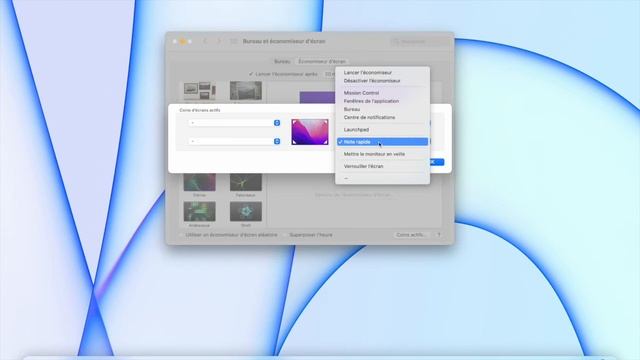Select the Arabesque screen saver thumbnail

pos(200,211)
